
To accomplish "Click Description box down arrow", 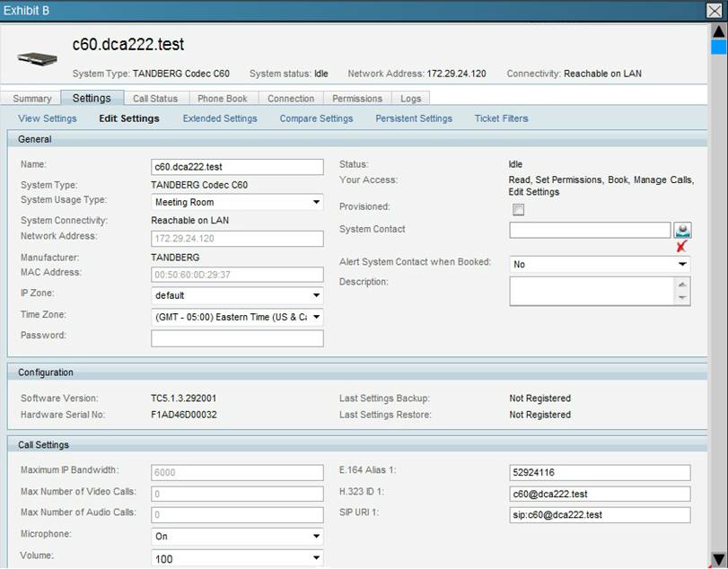I will click(x=683, y=299).
